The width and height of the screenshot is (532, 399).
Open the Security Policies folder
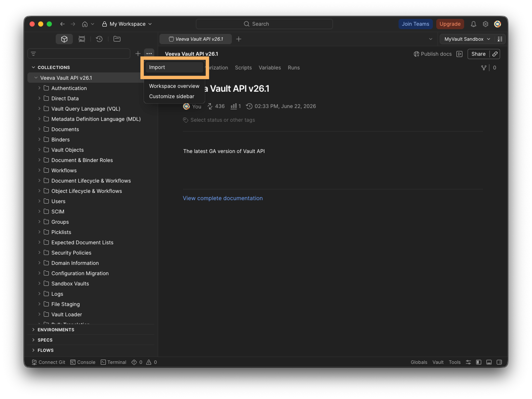pos(71,253)
